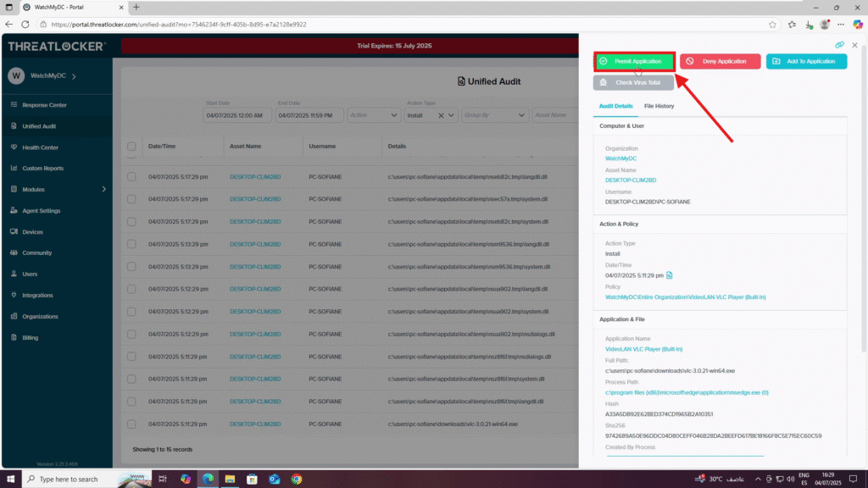Screen dimensions: 868x488
Task: Open VideoLAN VLC Player (Built-In) application link
Action: point(643,349)
